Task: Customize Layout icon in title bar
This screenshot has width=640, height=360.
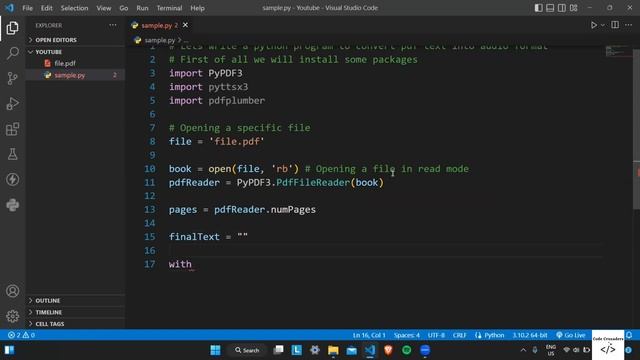Action: [x=573, y=8]
